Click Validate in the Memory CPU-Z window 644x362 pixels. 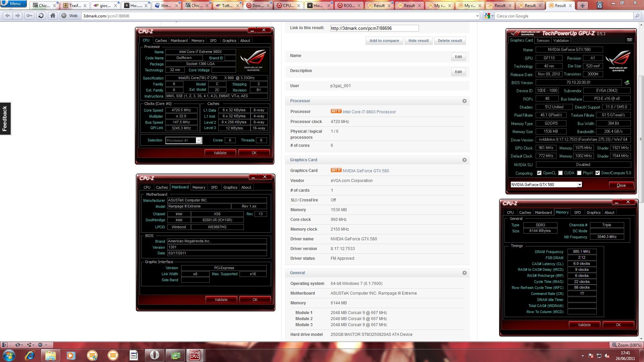pyautogui.click(x=584, y=325)
